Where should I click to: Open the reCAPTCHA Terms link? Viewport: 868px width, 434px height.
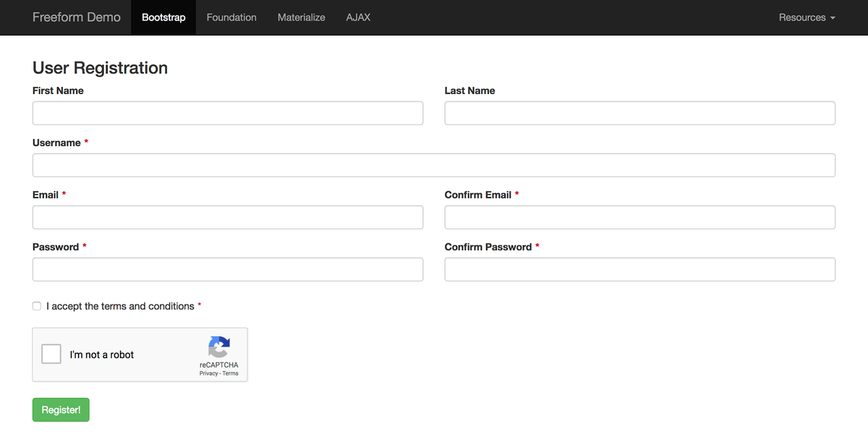tap(230, 373)
